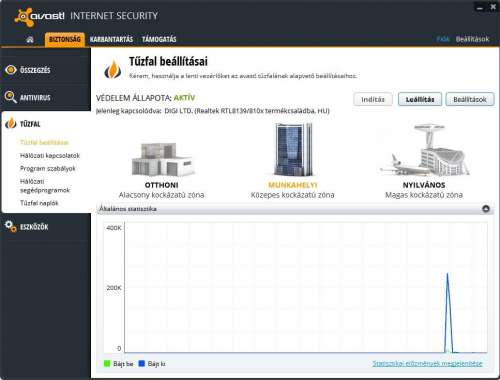Click the AKTÍV status text
500x380 pixels.
pos(184,98)
